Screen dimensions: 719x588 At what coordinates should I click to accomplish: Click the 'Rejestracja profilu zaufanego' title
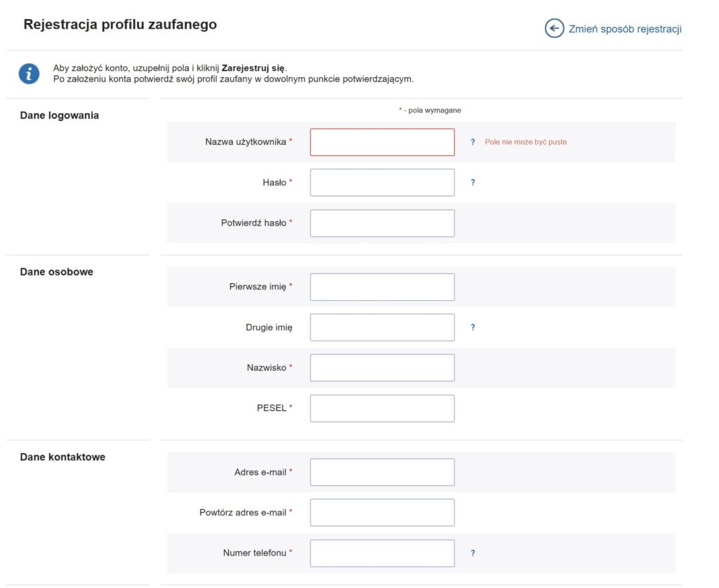tap(120, 25)
